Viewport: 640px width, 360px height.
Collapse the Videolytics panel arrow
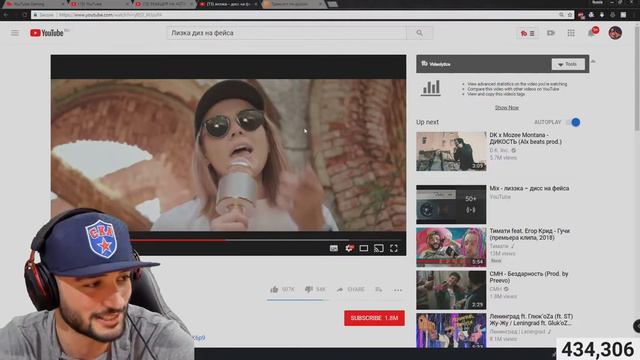pyautogui.click(x=593, y=61)
